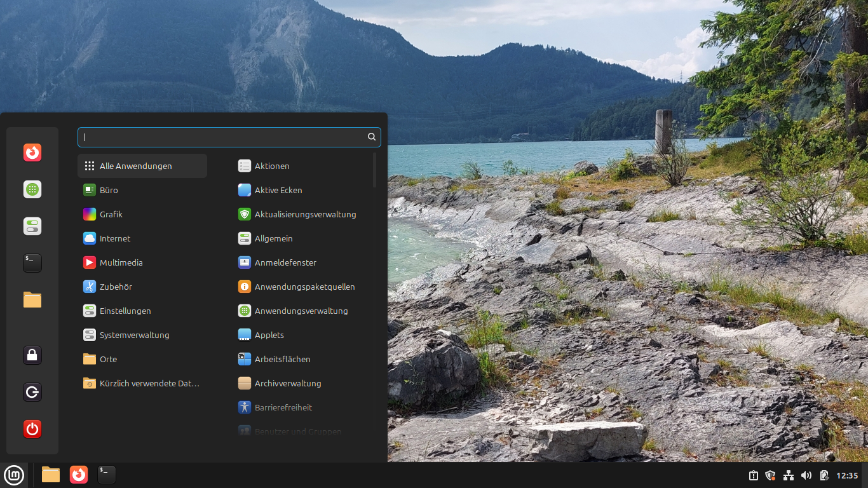
Task: Lock the screen with the padlock icon
Action: 32,355
